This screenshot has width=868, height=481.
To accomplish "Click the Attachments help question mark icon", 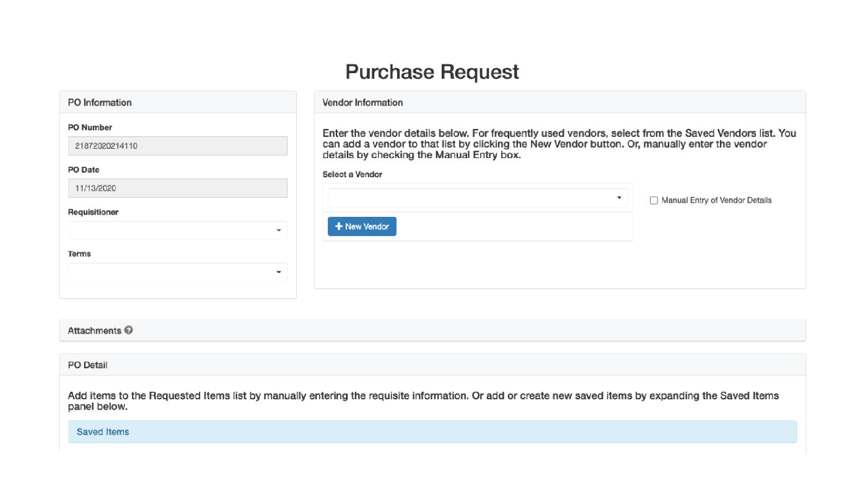I will pyautogui.click(x=128, y=330).
